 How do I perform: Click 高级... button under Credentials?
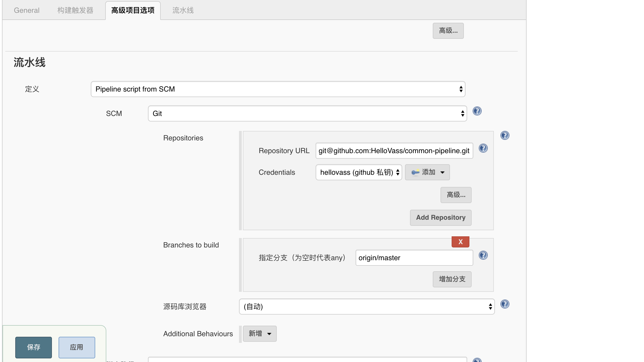coord(456,195)
